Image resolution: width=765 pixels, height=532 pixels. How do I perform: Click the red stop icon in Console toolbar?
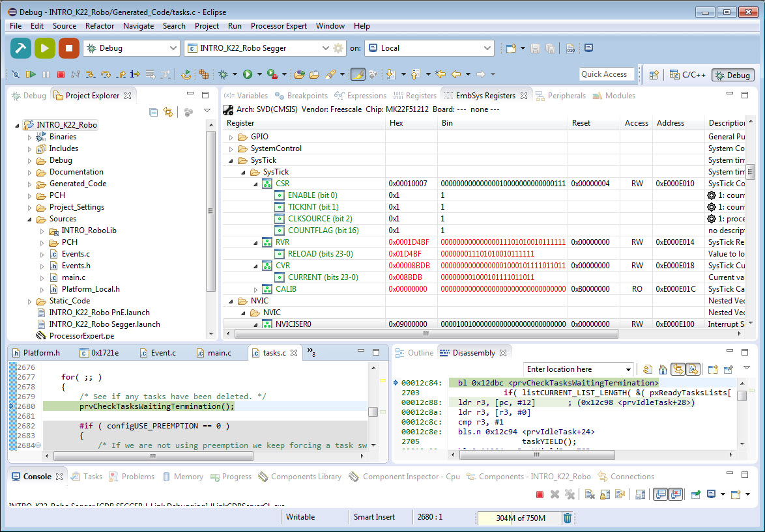coord(540,494)
